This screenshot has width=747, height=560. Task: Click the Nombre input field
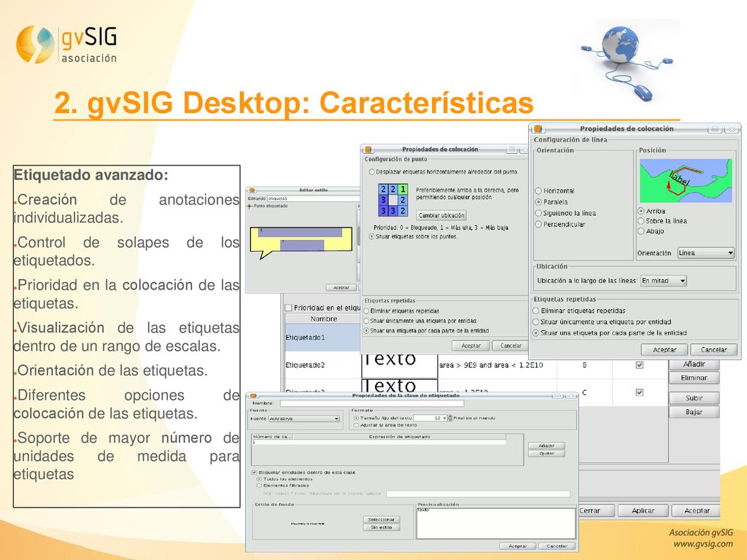coord(371,403)
